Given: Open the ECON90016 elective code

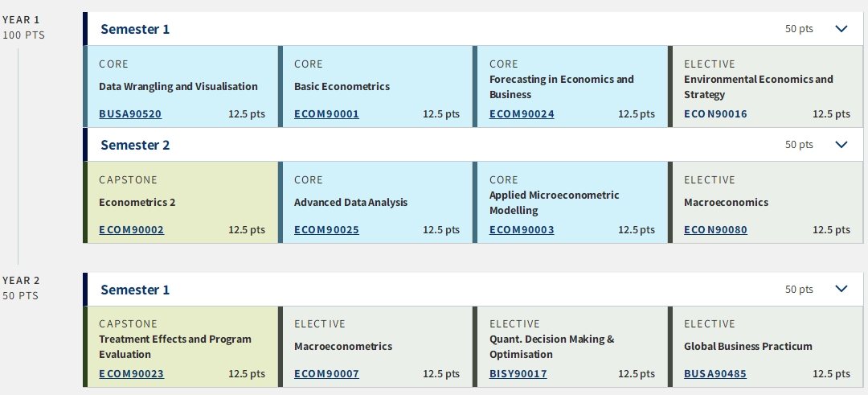Looking at the screenshot, I should [x=715, y=114].
